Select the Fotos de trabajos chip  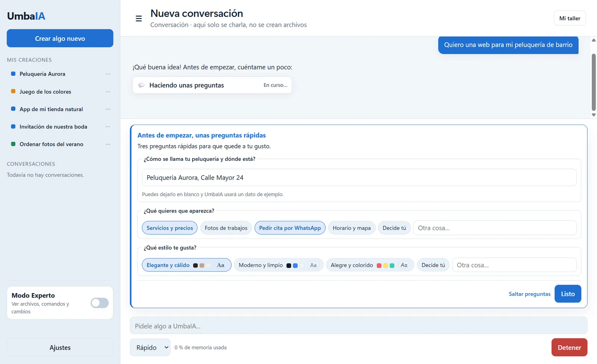[x=226, y=228]
